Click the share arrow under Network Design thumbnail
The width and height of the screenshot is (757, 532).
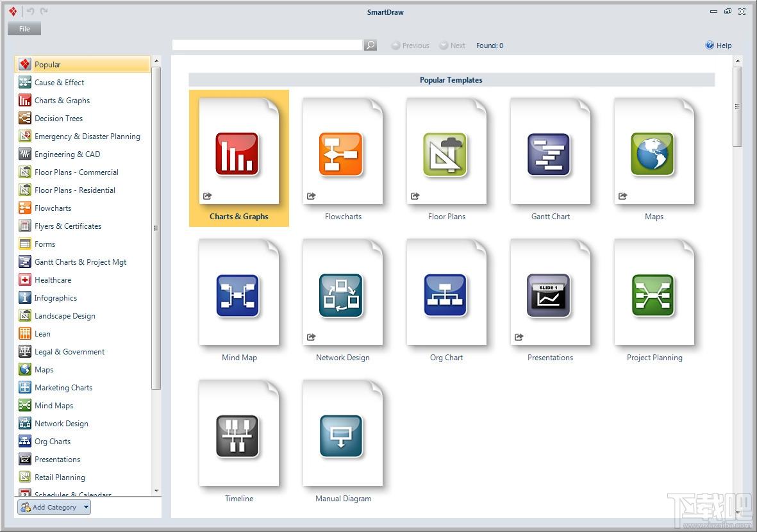[312, 337]
